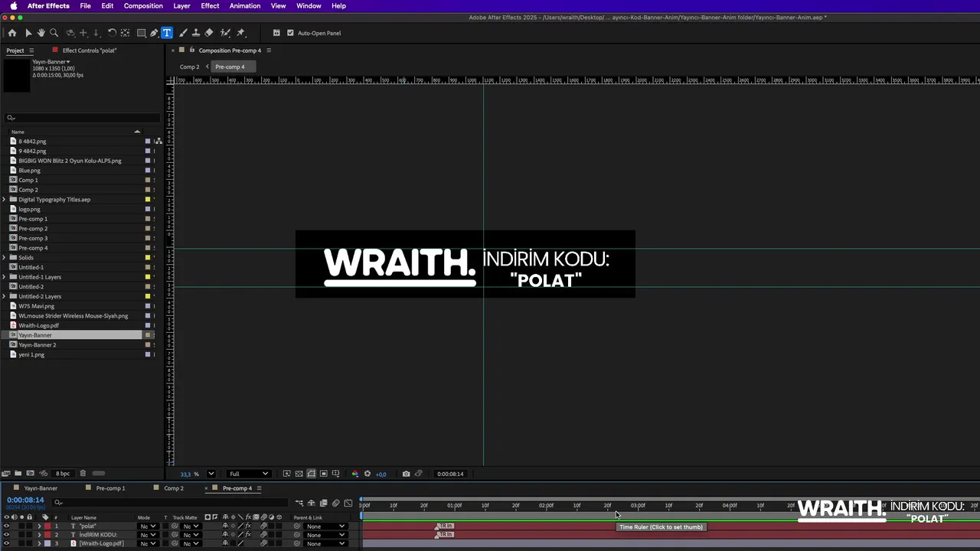Toggle lock for the Wraith-Logo.pdf layer
The height and width of the screenshot is (551, 980).
pos(30,543)
